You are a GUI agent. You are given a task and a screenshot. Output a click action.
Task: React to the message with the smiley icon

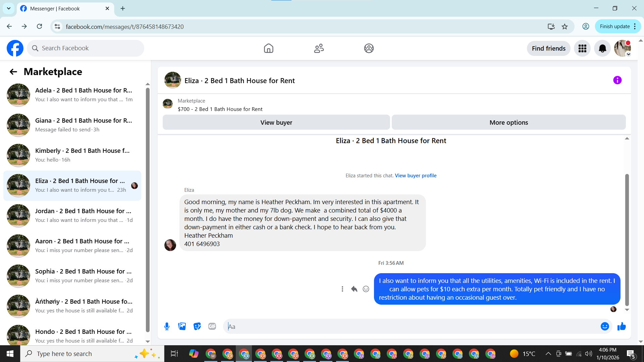pyautogui.click(x=366, y=289)
